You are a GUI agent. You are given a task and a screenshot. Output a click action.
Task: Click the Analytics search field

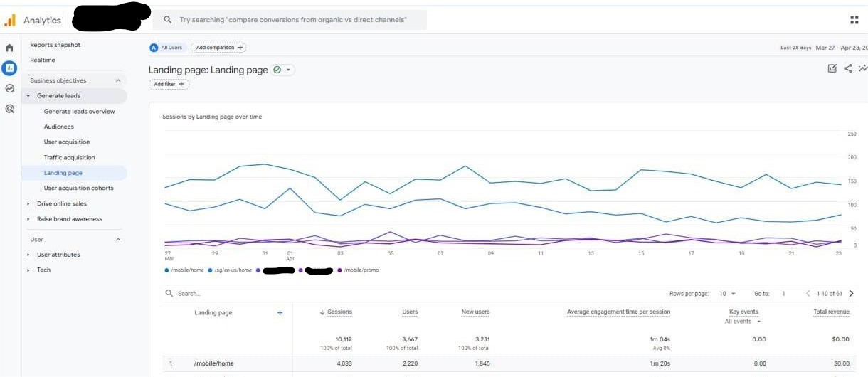292,20
